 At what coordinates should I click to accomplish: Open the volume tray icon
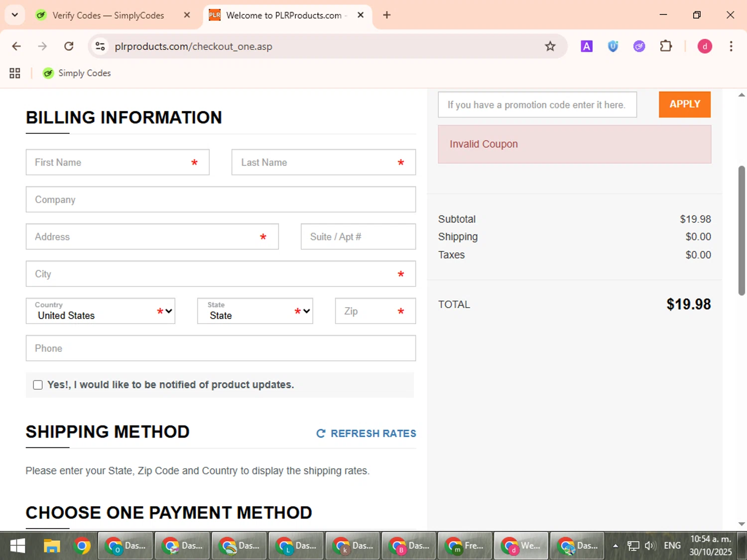point(650,546)
